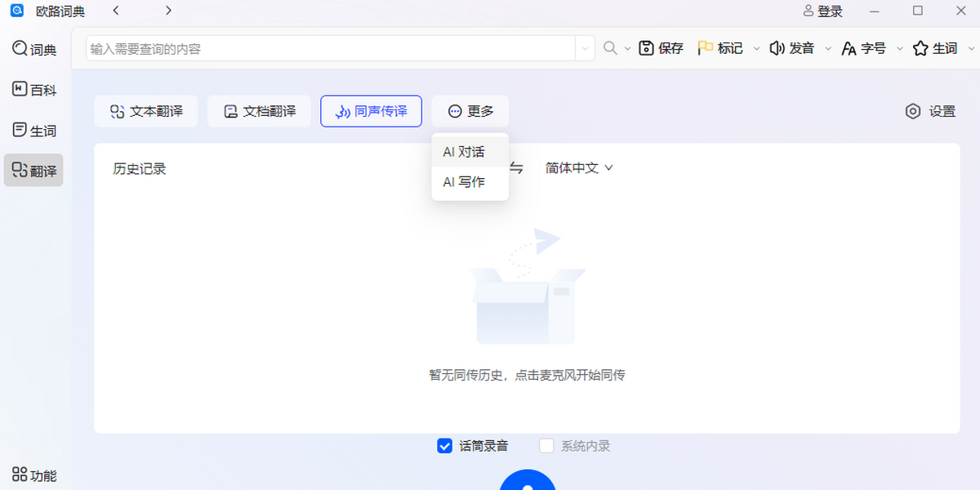
Task: Open the 功能 features panel icon
Action: click(20, 474)
